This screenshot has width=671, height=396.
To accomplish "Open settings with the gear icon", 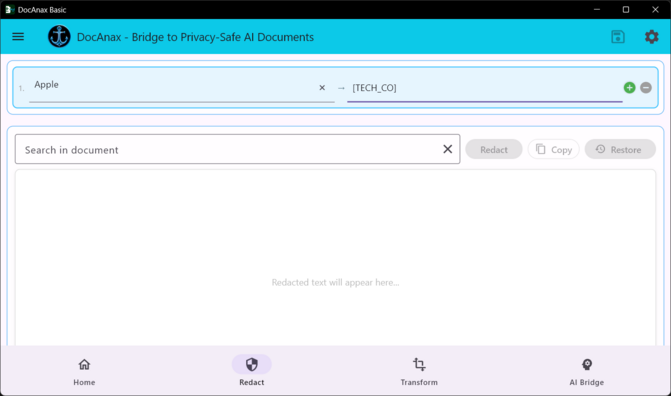I will [651, 37].
